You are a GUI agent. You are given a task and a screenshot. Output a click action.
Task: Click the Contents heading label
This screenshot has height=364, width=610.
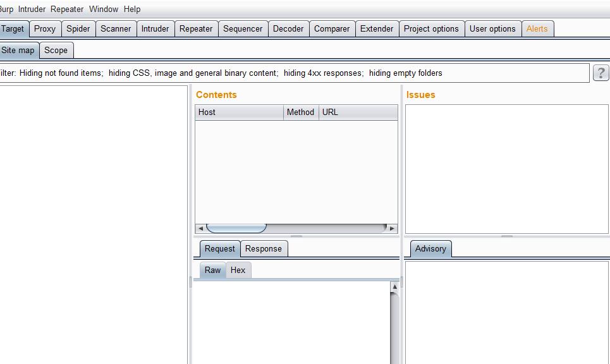tap(216, 95)
